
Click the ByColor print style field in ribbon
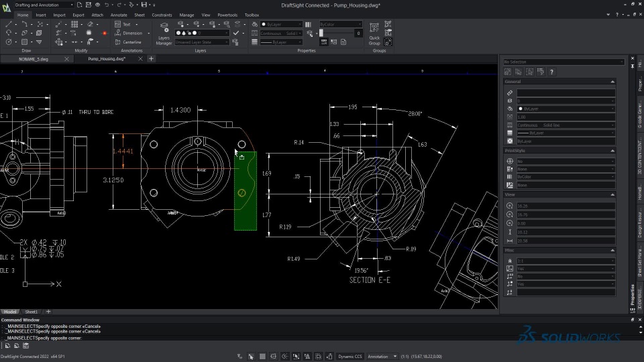pyautogui.click(x=341, y=24)
